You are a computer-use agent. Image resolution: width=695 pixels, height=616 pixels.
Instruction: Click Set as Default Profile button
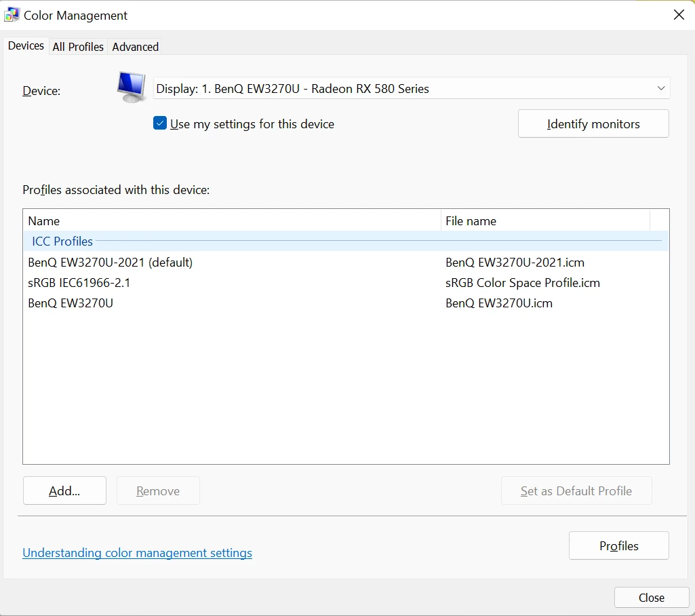pyautogui.click(x=576, y=490)
